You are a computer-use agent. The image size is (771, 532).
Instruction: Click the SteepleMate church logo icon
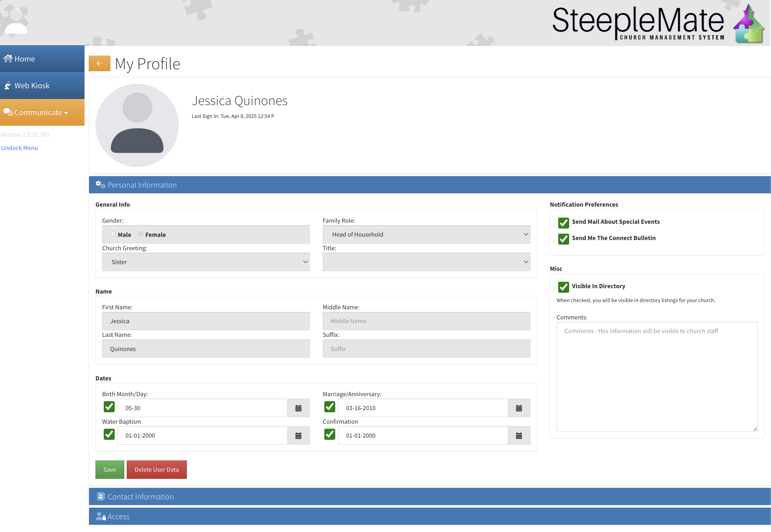click(x=748, y=23)
